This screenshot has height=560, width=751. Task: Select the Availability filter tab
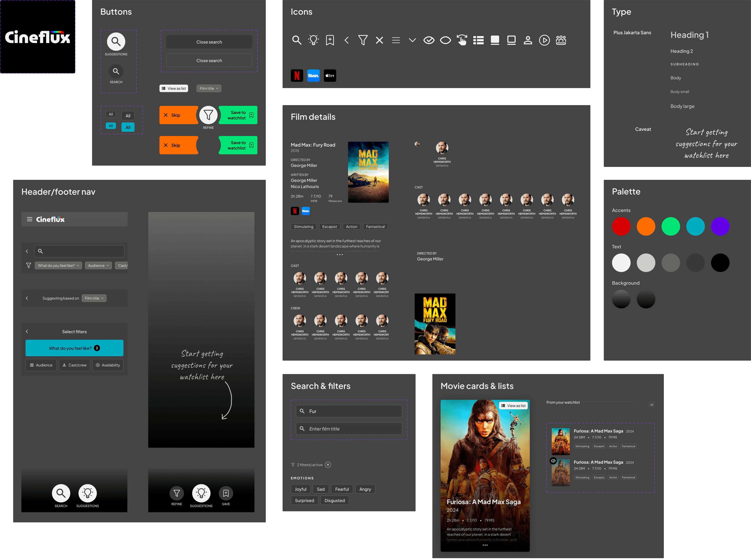pos(108,365)
